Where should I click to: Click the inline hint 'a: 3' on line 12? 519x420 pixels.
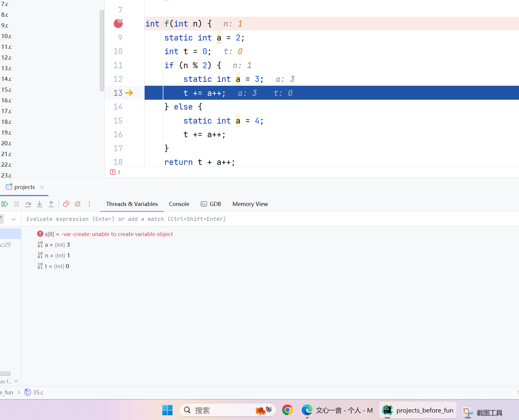[x=285, y=79]
